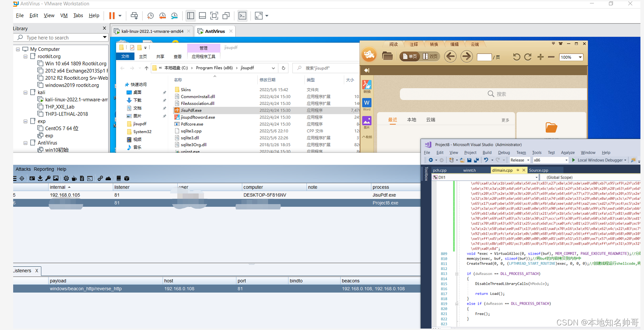Open the Build menu in Visual Studio
Image resolution: width=644 pixels, height=330 pixels.
pos(487,153)
